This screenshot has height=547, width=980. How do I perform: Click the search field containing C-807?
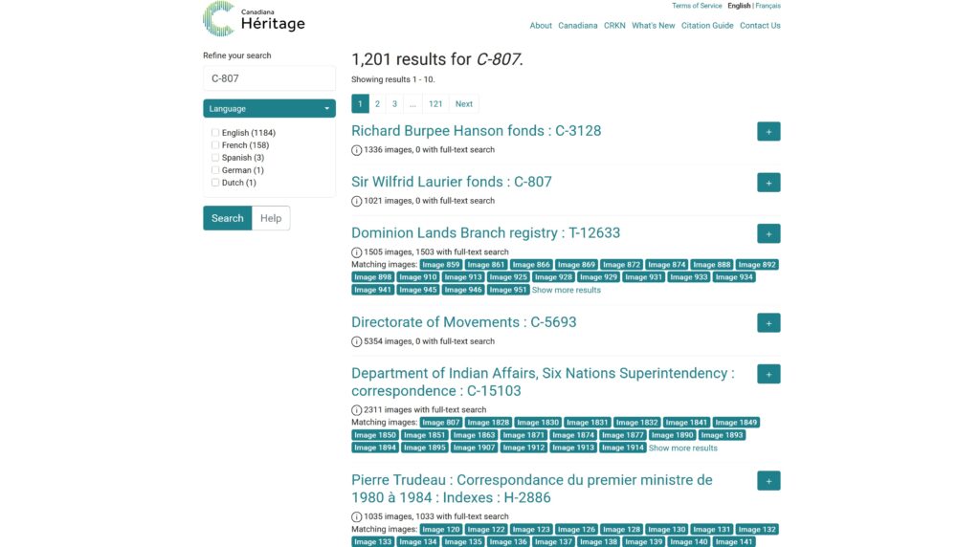coord(269,78)
